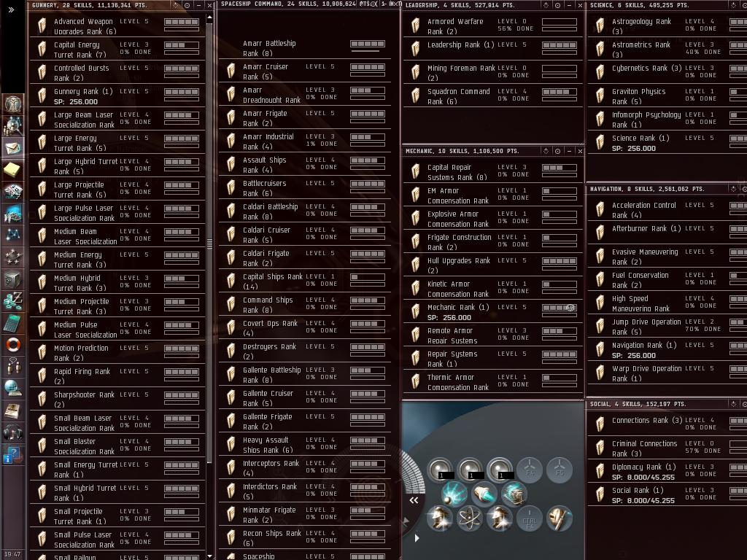Open the character sheet from the sidebar
The image size is (747, 560).
point(13,104)
